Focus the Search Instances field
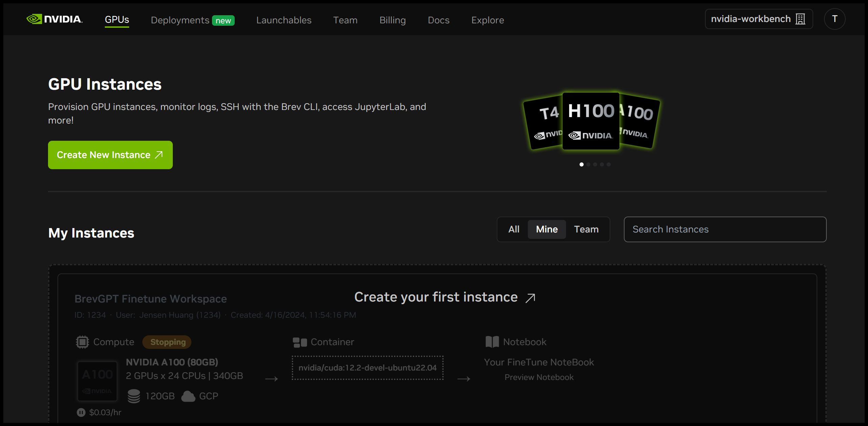This screenshot has width=868, height=426. (725, 229)
